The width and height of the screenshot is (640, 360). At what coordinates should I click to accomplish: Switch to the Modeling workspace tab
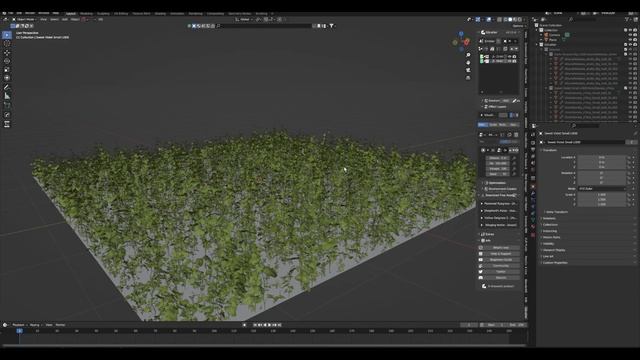[87, 13]
